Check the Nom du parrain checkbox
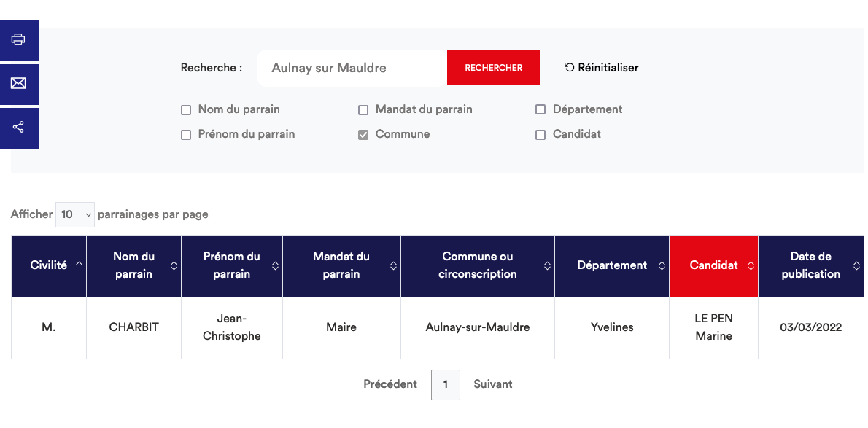The width and height of the screenshot is (868, 428). click(186, 110)
